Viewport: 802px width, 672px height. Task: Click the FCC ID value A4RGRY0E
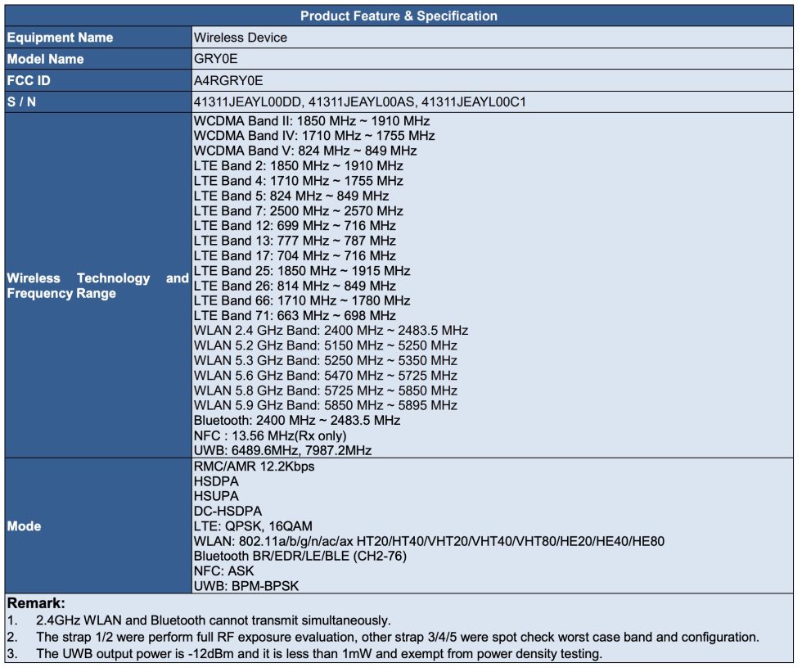click(x=228, y=81)
